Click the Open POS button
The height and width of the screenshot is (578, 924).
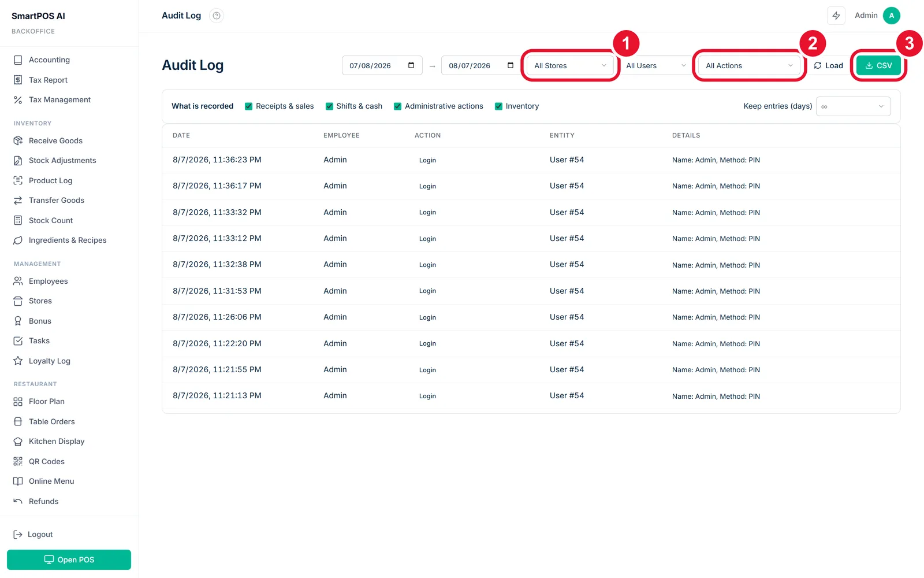tap(69, 560)
